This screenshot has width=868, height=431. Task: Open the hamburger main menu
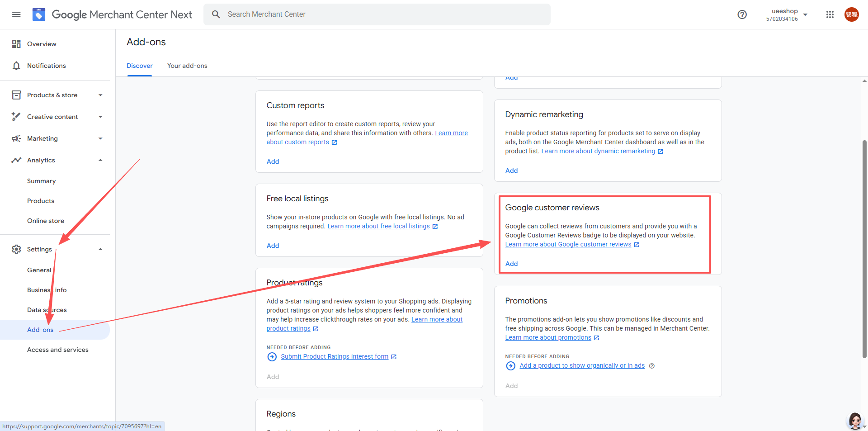[x=16, y=14]
